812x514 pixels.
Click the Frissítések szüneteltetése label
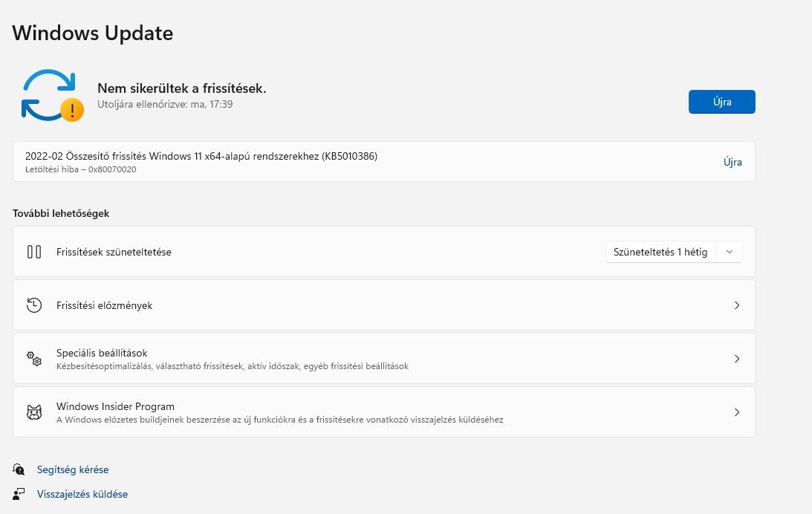point(114,252)
